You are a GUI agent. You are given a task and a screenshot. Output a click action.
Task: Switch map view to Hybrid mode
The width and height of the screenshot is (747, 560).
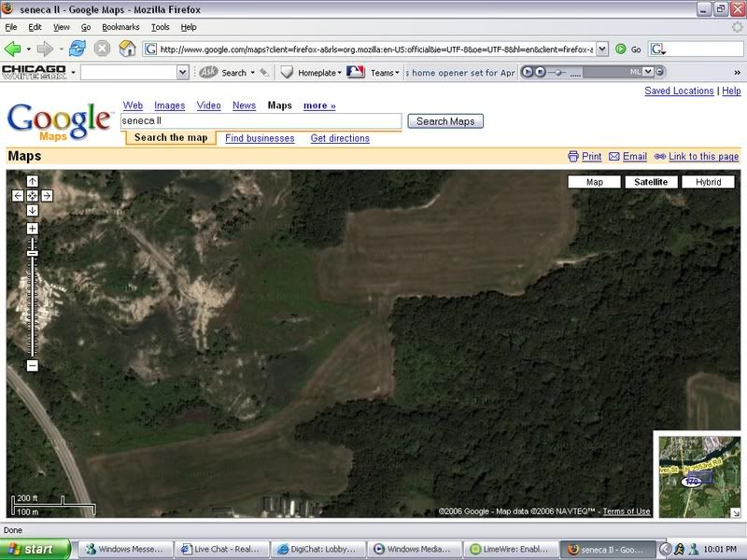(708, 182)
